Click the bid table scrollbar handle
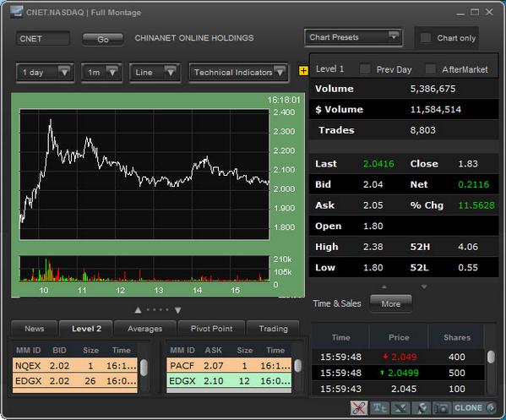 coord(144,368)
